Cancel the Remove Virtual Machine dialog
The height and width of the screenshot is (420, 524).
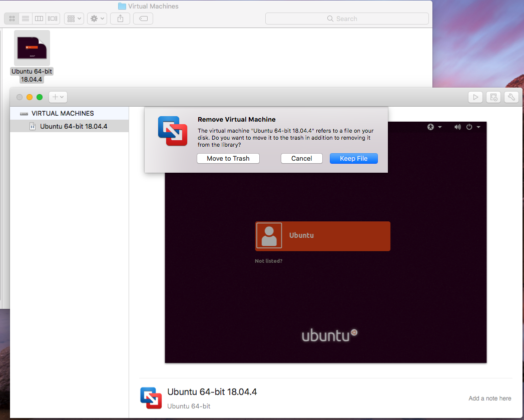coord(301,159)
